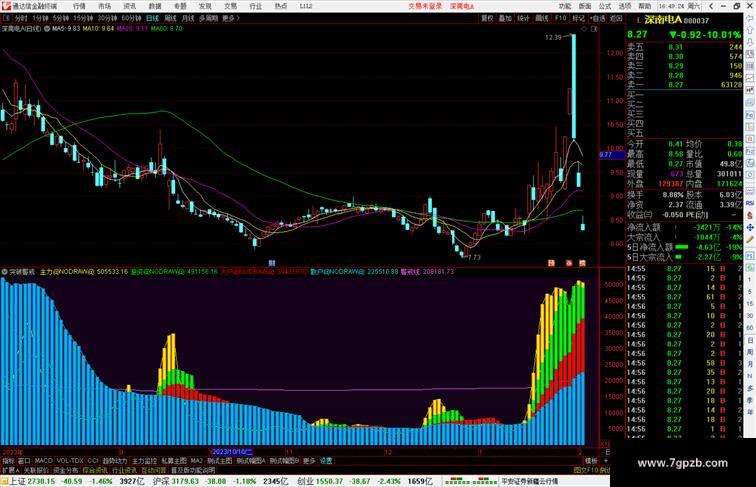The height and width of the screenshot is (487, 756).
Task: Switch chart to 5分钟 period
Action: pos(61,18)
